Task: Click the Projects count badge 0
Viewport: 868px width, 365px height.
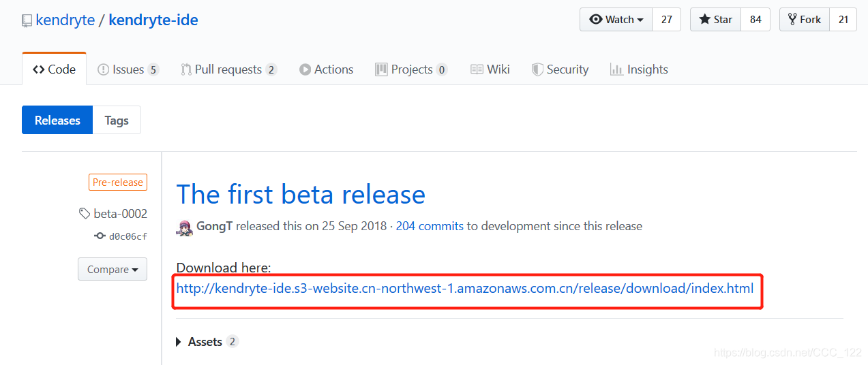Action: point(441,69)
